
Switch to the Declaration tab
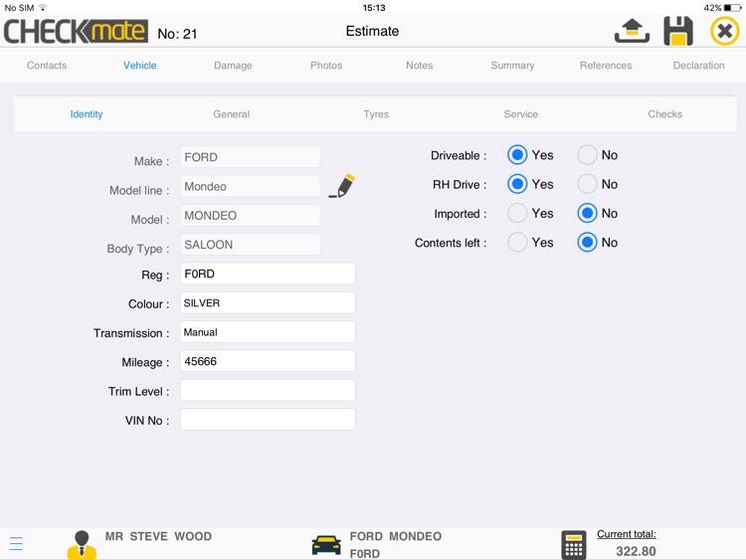tap(699, 66)
